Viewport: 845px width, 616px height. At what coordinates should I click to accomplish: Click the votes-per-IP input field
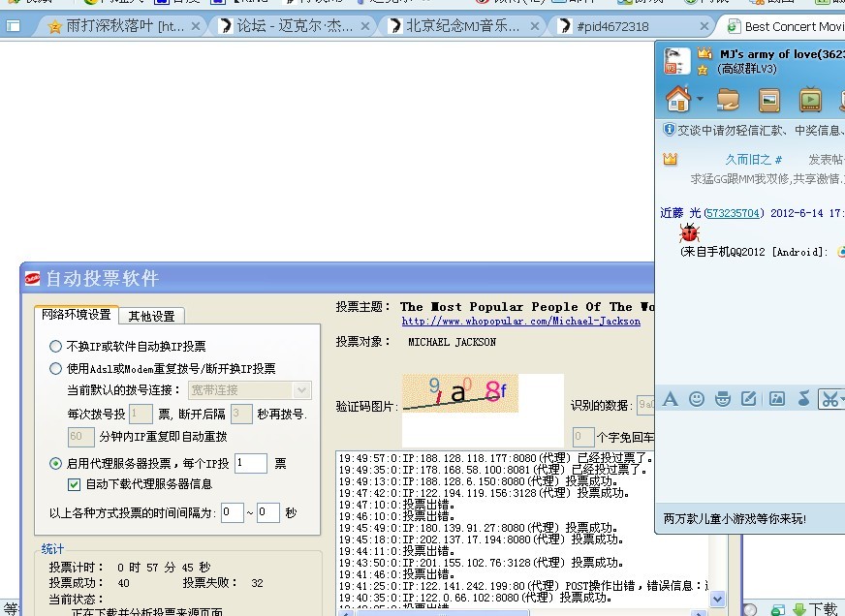point(250,464)
